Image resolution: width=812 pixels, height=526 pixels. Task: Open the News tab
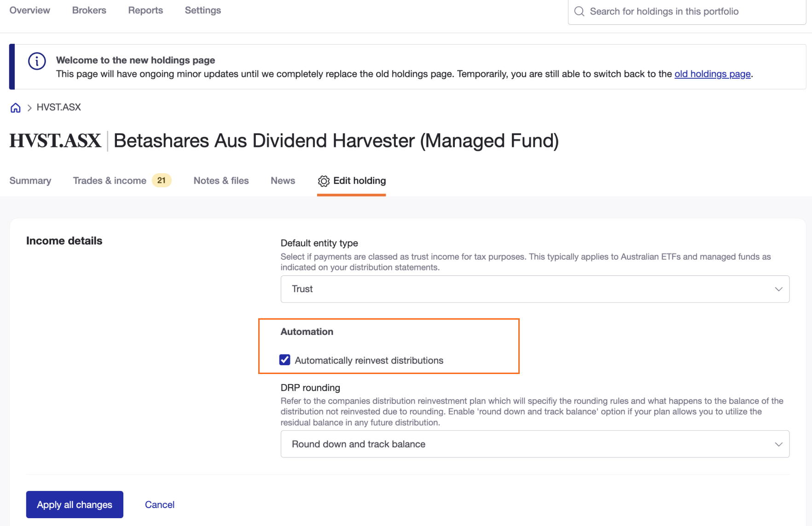tap(283, 181)
